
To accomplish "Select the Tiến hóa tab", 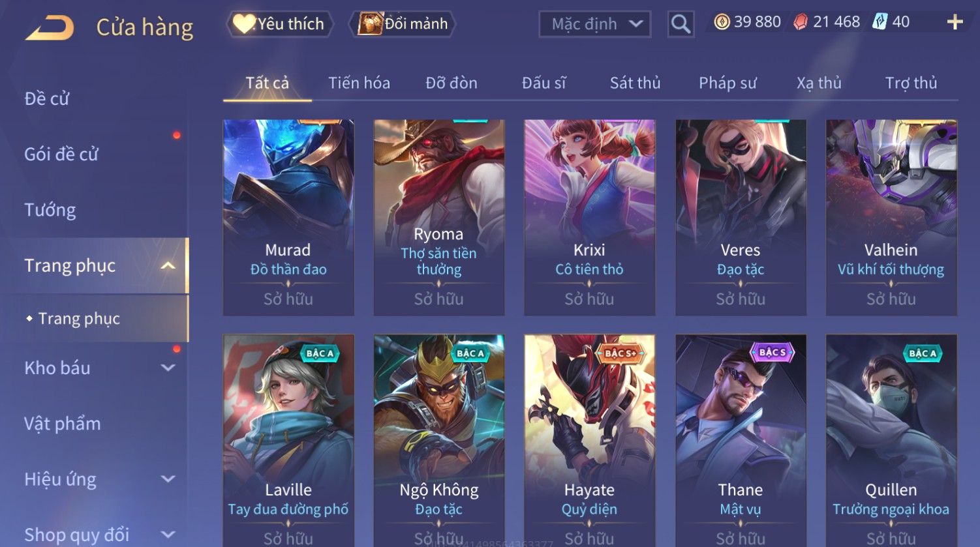I will coord(359,83).
